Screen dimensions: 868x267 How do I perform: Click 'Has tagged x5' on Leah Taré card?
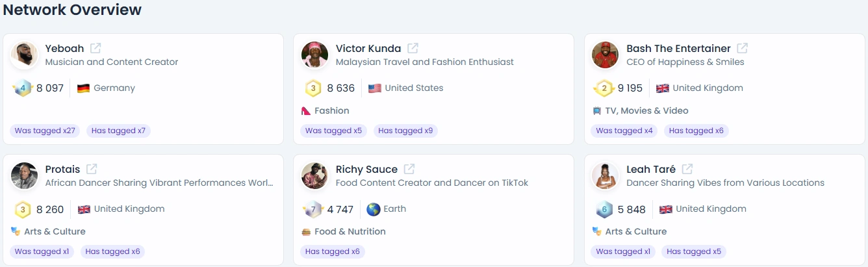coord(694,251)
